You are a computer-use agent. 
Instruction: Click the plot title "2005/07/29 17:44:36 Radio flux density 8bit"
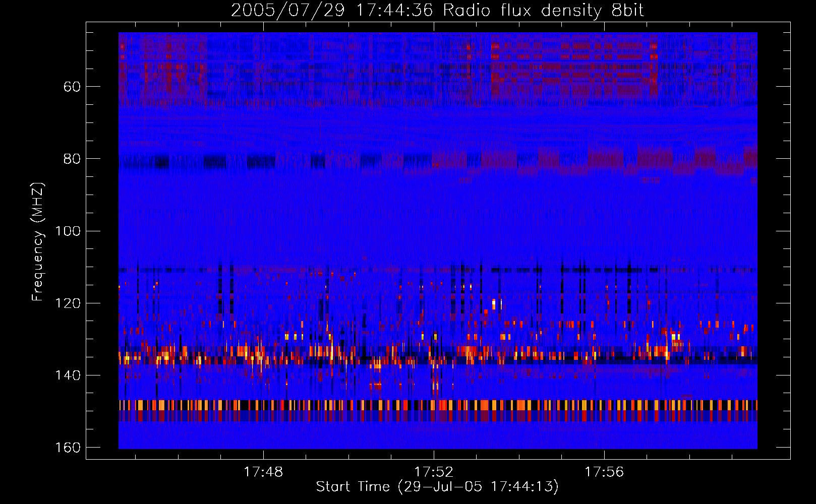tap(437, 10)
